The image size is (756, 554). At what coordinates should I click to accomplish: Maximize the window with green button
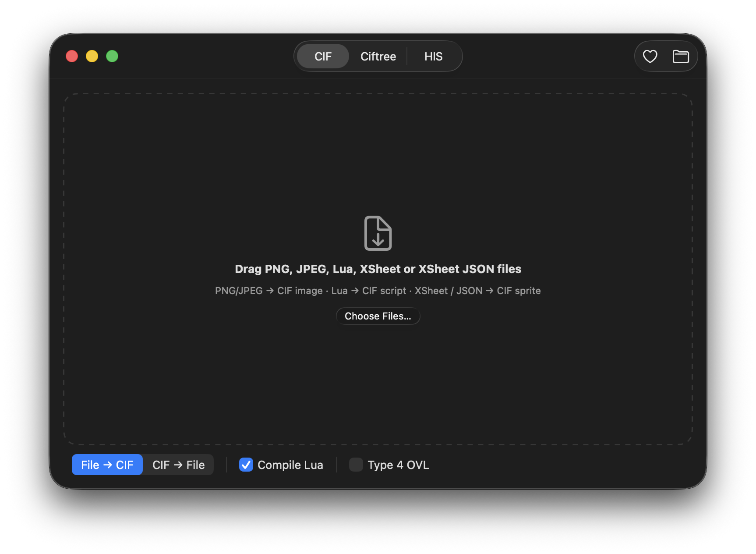click(112, 56)
